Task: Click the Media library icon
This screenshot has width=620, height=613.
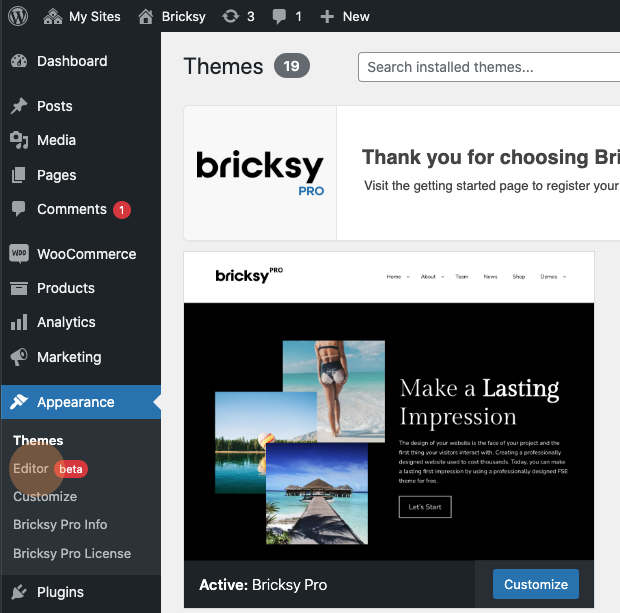Action: click(19, 140)
